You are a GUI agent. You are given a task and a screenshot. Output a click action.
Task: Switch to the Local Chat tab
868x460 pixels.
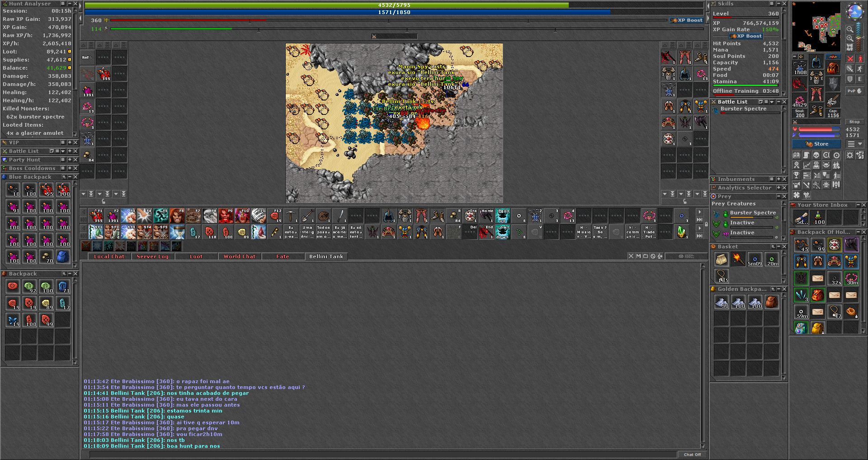tap(109, 256)
